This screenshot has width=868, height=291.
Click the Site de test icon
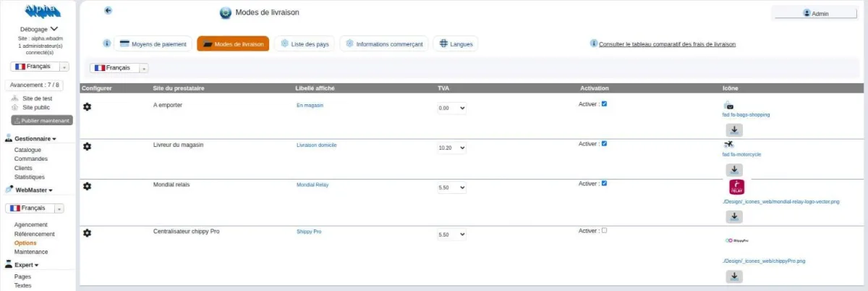pyautogui.click(x=14, y=98)
